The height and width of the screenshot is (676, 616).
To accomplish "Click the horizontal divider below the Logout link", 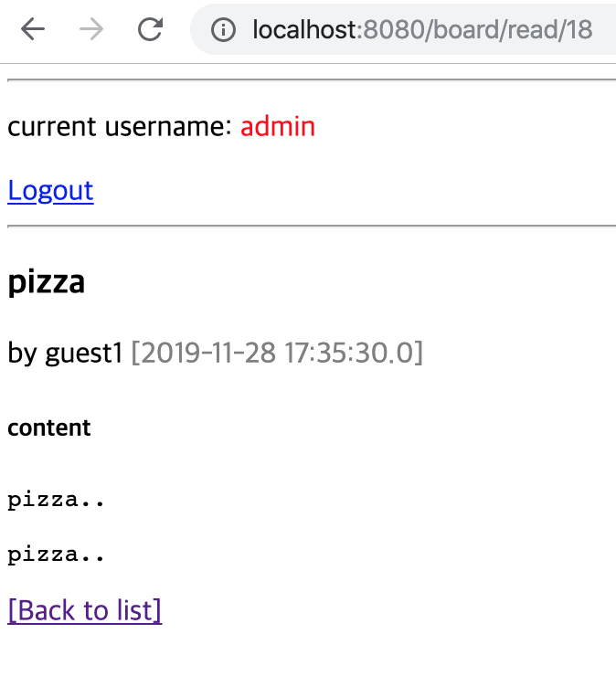I will (311, 225).
